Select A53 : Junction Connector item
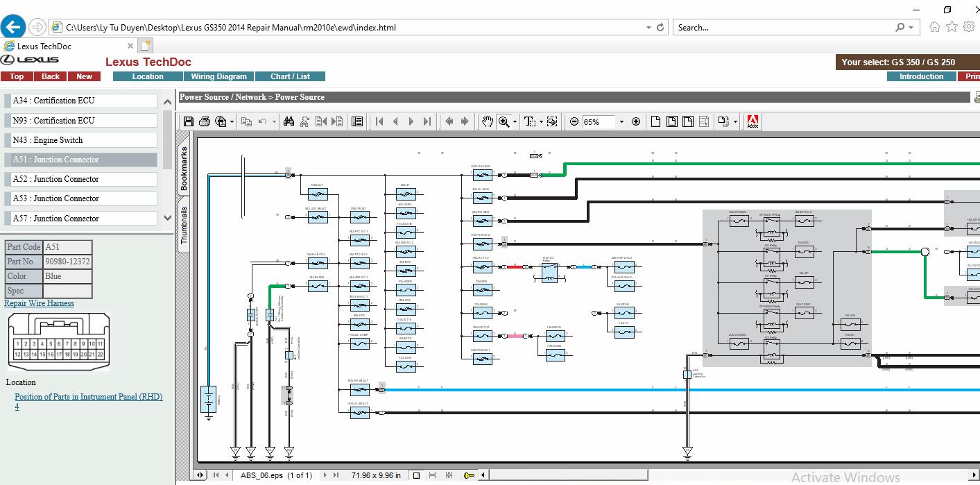This screenshot has height=485, width=980. 82,198
